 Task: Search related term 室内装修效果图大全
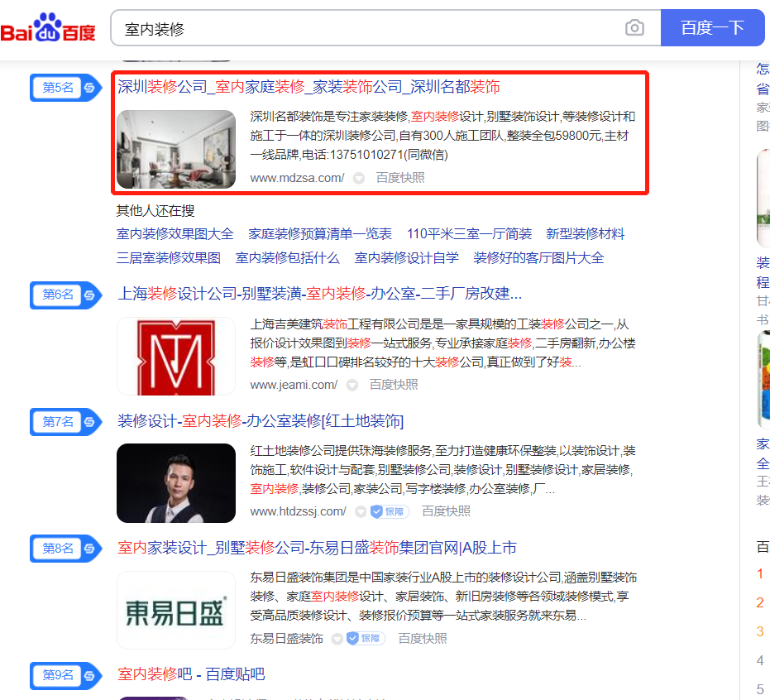click(175, 234)
